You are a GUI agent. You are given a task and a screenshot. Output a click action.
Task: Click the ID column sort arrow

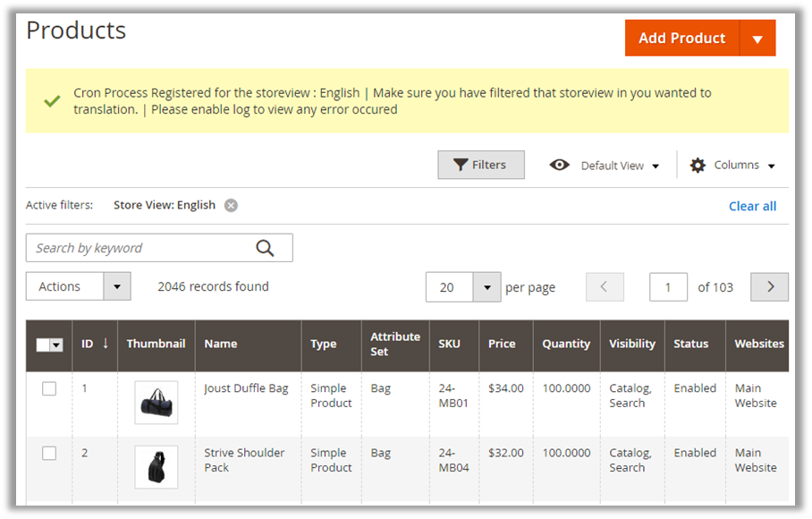coord(106,343)
